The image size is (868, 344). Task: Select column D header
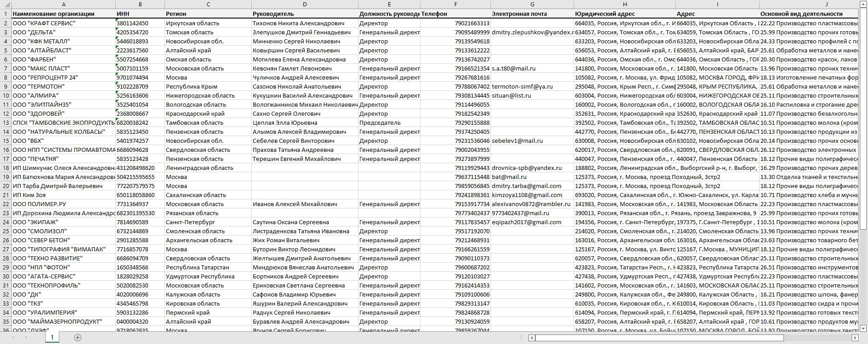click(305, 4)
